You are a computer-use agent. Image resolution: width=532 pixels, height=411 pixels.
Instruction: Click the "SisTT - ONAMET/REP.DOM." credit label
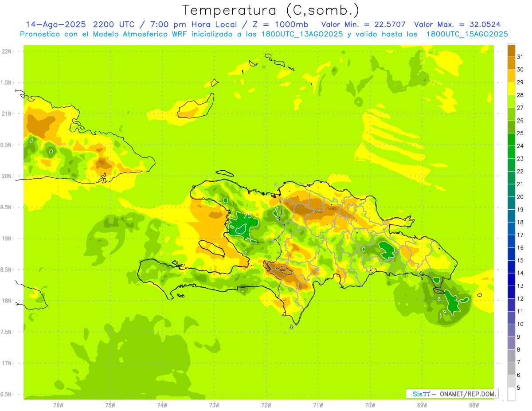[x=452, y=394]
